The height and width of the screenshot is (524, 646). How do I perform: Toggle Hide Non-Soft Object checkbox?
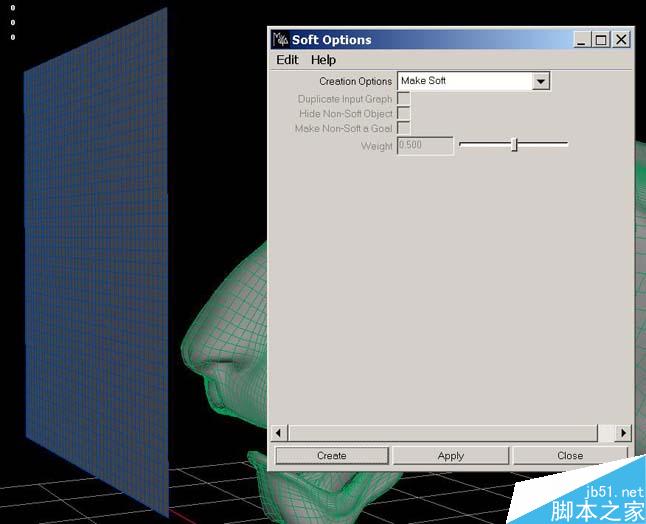click(x=403, y=113)
